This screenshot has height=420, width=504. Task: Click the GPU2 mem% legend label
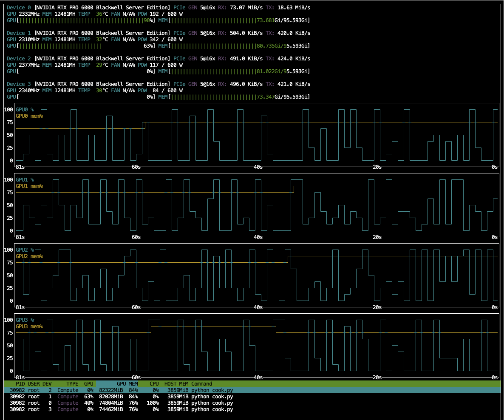(x=29, y=256)
